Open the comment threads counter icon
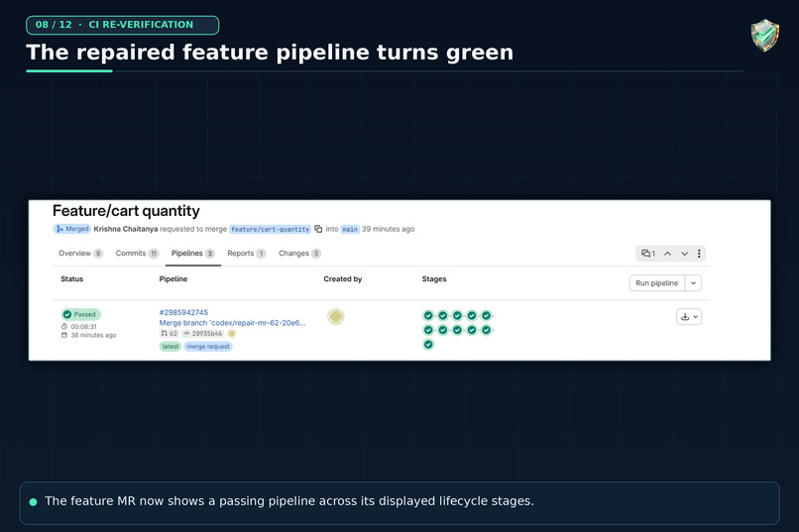The image size is (799, 532). coord(648,254)
